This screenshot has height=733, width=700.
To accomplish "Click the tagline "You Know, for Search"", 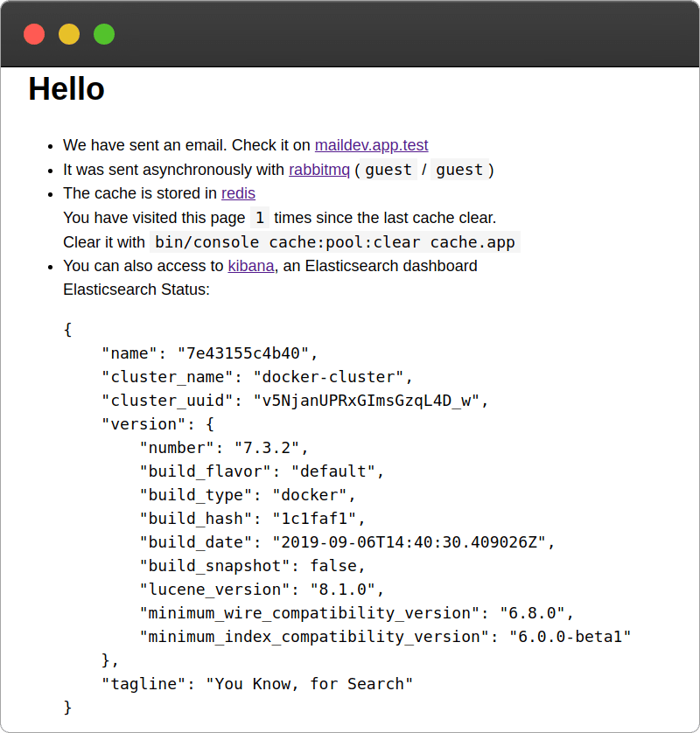I will pyautogui.click(x=309, y=683).
